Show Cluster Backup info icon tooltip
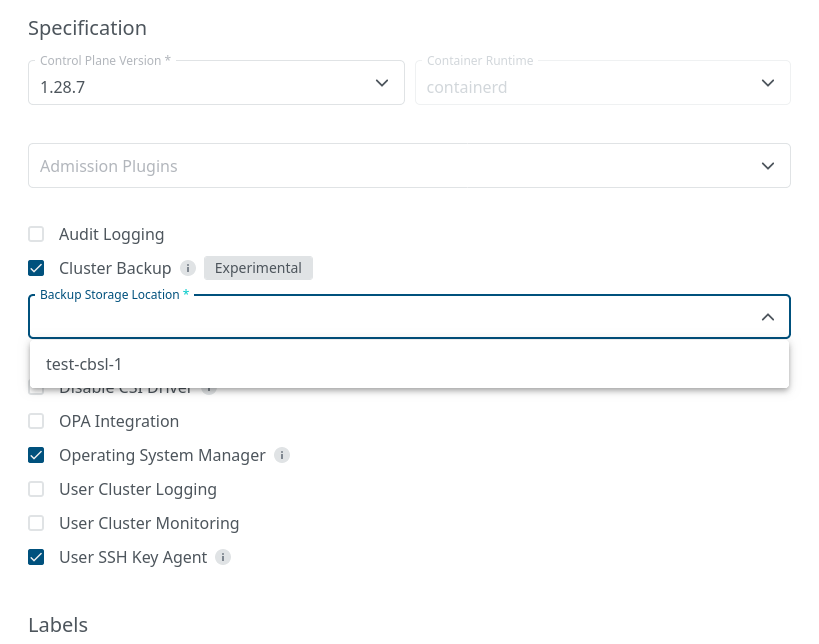 pyautogui.click(x=188, y=268)
